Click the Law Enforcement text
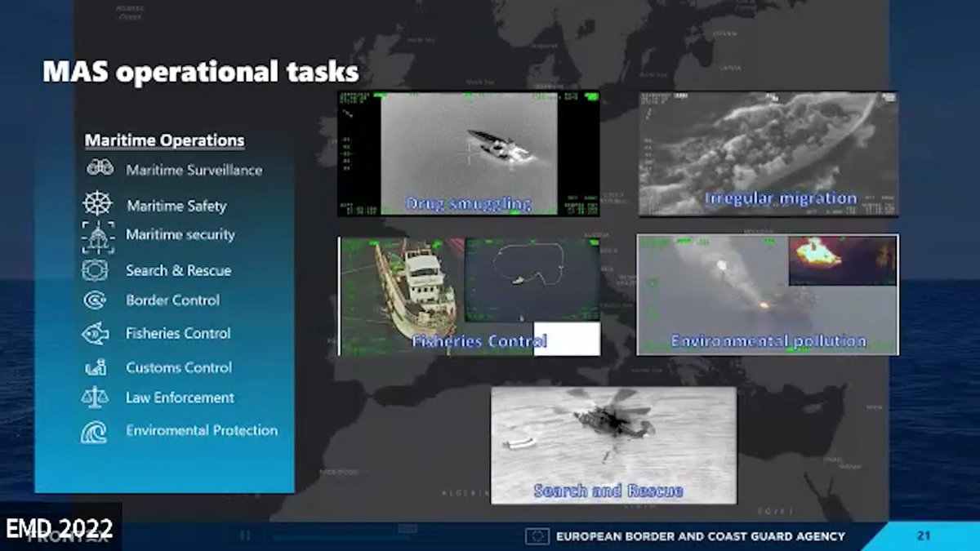Screen dimensions: 980x551 pyautogui.click(x=180, y=398)
